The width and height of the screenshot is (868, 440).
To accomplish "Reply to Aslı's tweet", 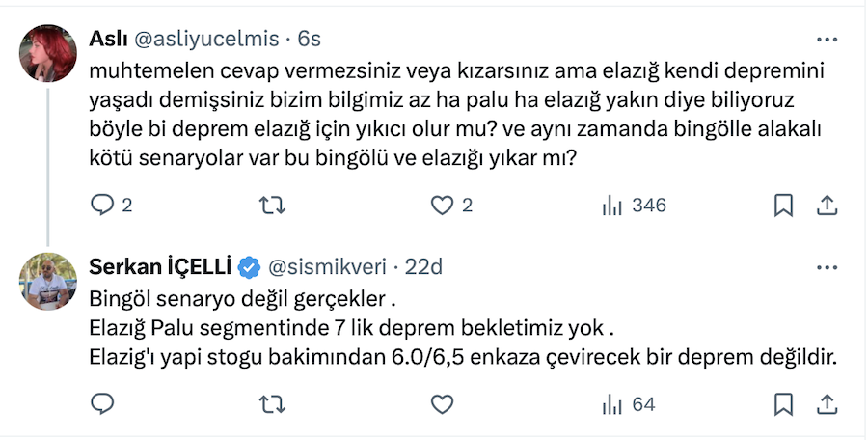I will [x=102, y=206].
